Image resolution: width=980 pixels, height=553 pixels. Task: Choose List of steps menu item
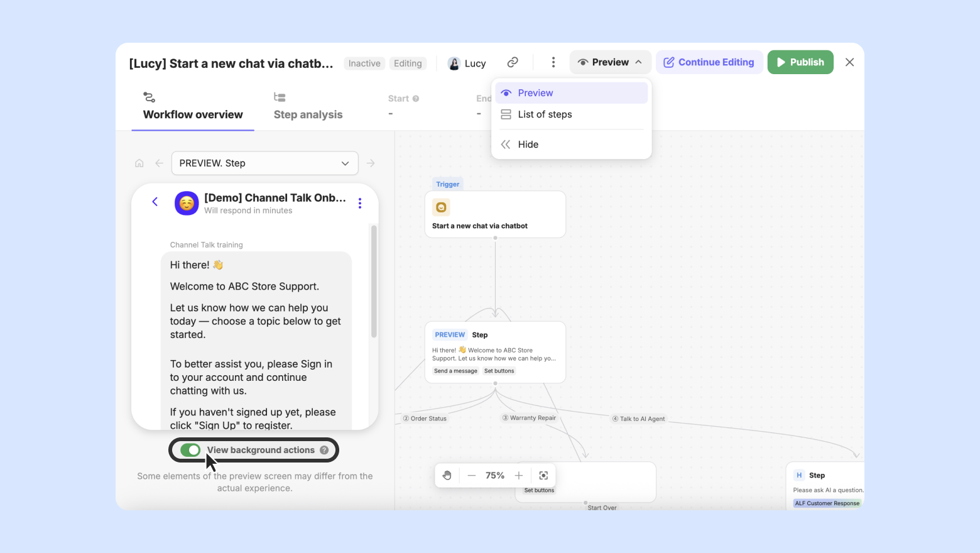(572, 114)
